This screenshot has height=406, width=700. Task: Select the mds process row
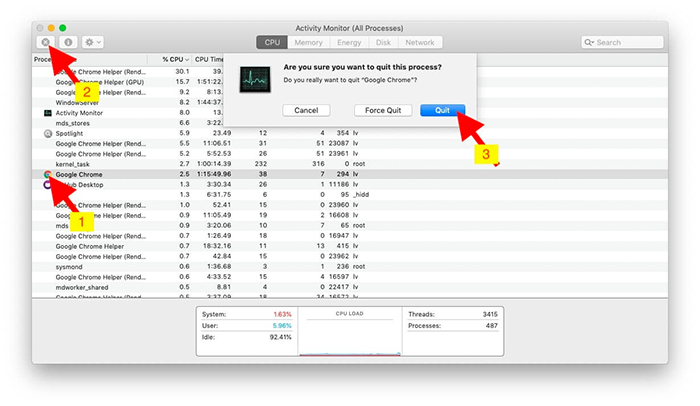pos(350,226)
